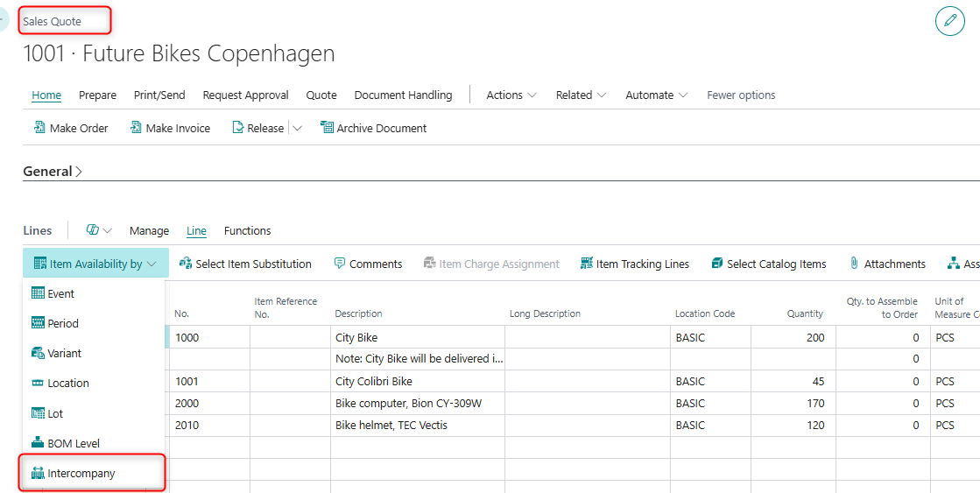Screen dimensions: 980x493
Task: Click the Make Invoice icon
Action: tap(136, 128)
